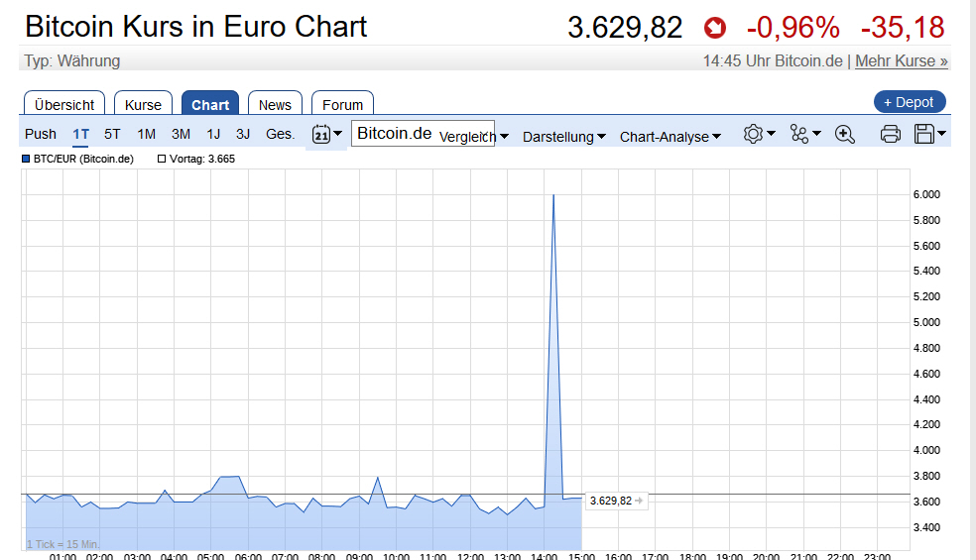The image size is (976, 560).
Task: Print the chart with printer icon
Action: tap(890, 134)
